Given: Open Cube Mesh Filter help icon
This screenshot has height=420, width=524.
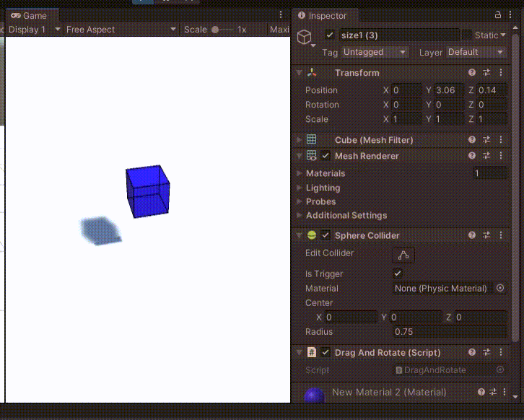Looking at the screenshot, I should coord(472,140).
